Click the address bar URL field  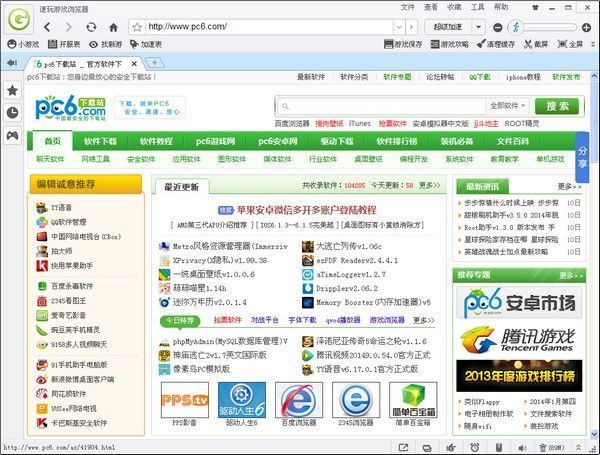(270, 27)
